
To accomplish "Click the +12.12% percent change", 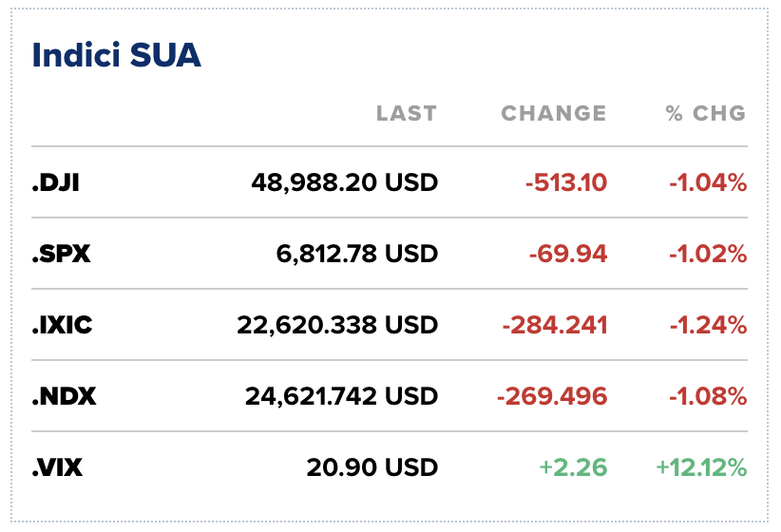I will pos(701,467).
